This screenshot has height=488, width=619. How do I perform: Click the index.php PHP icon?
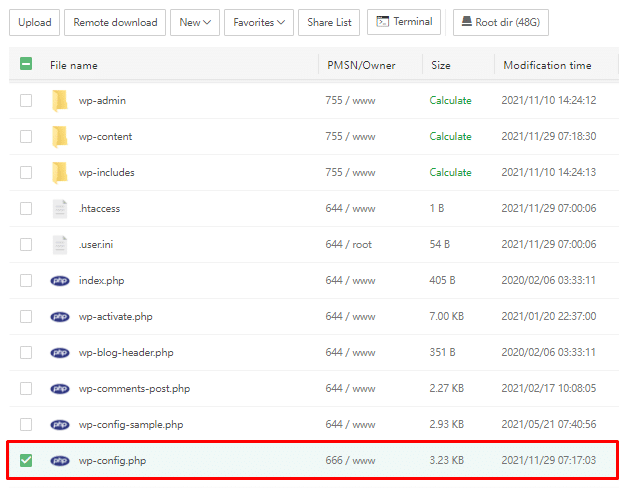point(60,281)
